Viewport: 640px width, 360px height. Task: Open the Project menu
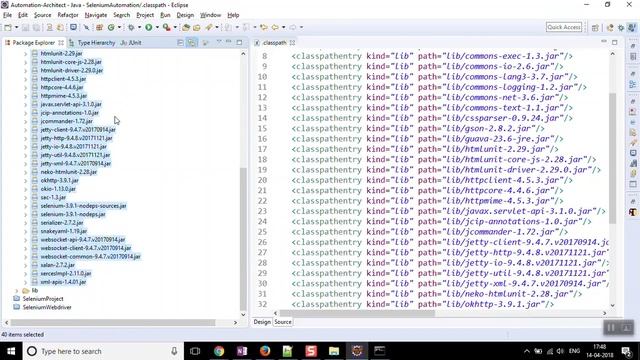point(145,15)
